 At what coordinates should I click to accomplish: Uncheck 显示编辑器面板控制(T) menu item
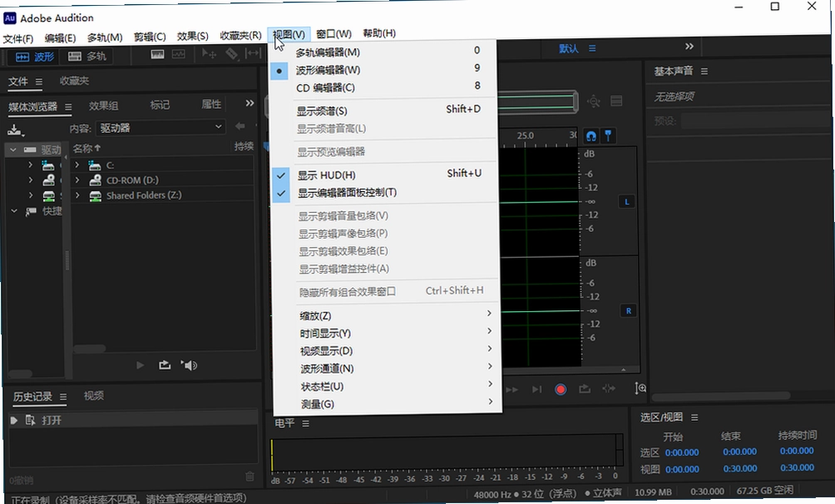(384, 192)
